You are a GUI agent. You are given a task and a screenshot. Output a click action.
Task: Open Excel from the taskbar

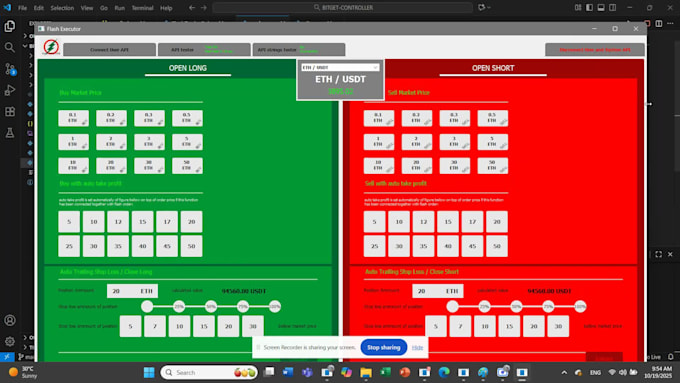tap(385, 372)
